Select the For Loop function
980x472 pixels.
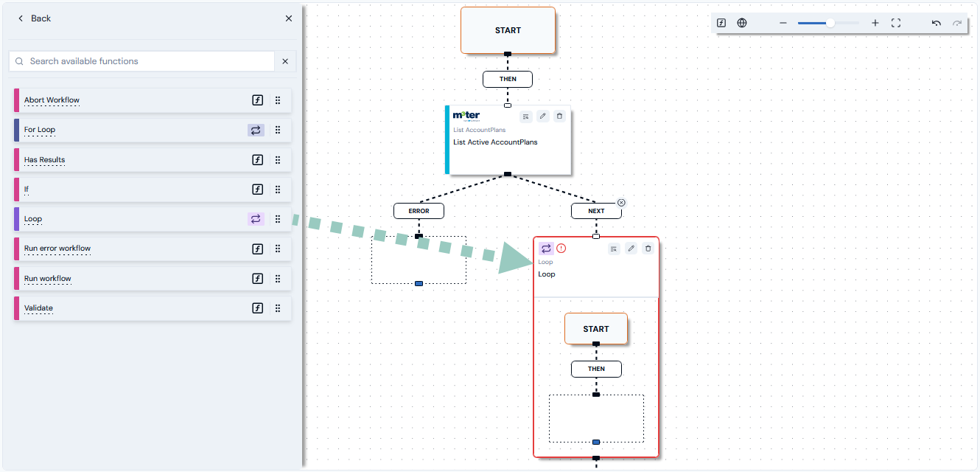[153, 130]
